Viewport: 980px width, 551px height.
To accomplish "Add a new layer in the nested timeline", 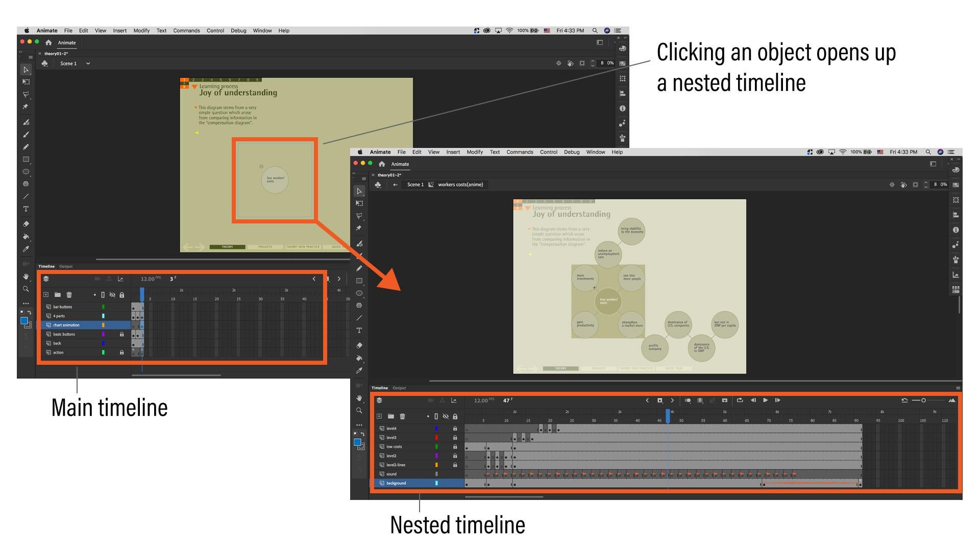I will pos(379,416).
